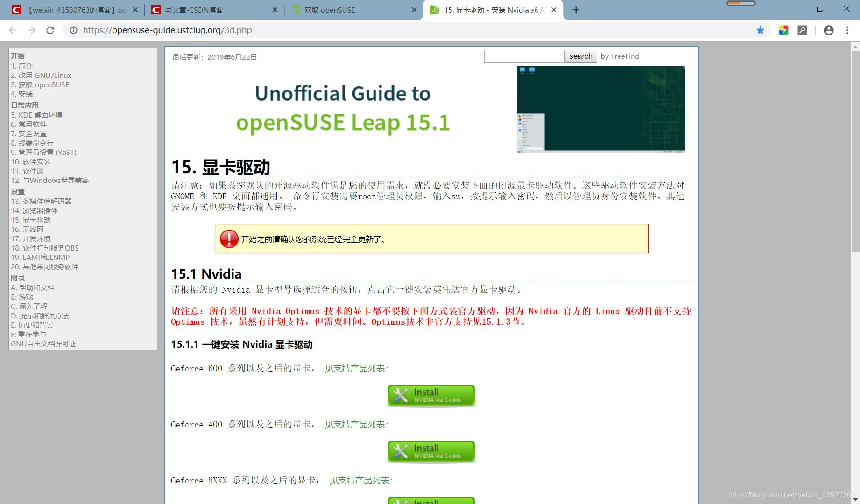
Task: Open sidebar link 12. 与Windows世界兼容
Action: coord(49,181)
